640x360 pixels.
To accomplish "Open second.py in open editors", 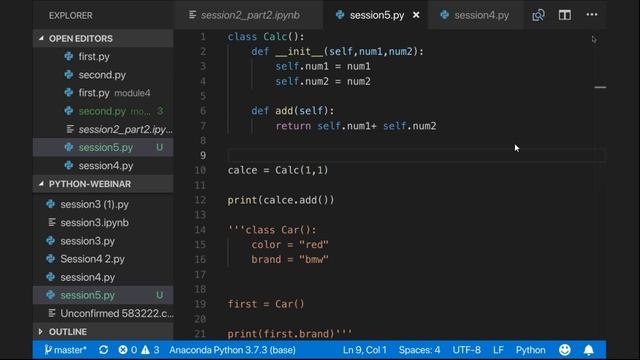I will point(103,75).
